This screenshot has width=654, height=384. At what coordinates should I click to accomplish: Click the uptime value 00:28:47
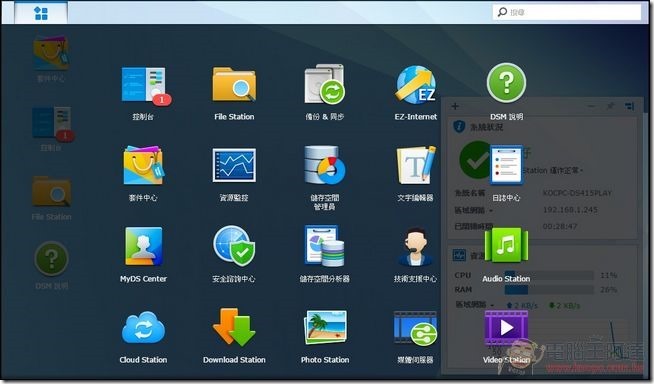pyautogui.click(x=560, y=226)
